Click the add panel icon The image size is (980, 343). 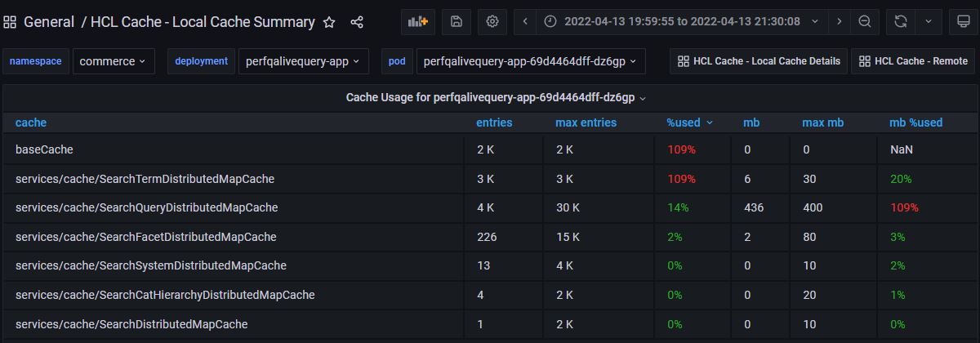(x=418, y=22)
